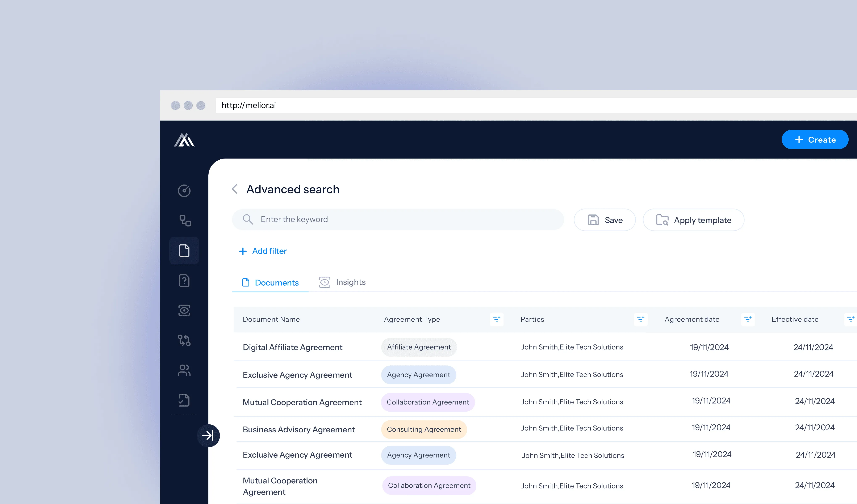Expand the sidebar with the arrow button

[208, 435]
